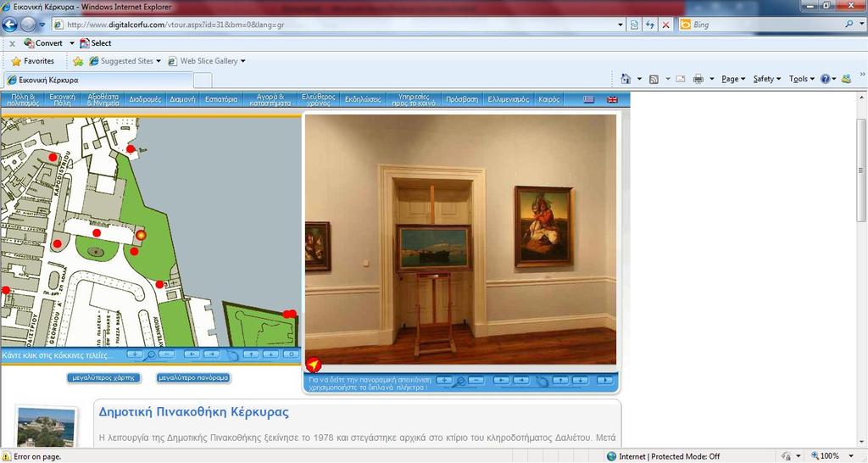Viewport: 868px width, 463px height.
Task: Open the Εκδηλώσεις menu item
Action: (363, 100)
